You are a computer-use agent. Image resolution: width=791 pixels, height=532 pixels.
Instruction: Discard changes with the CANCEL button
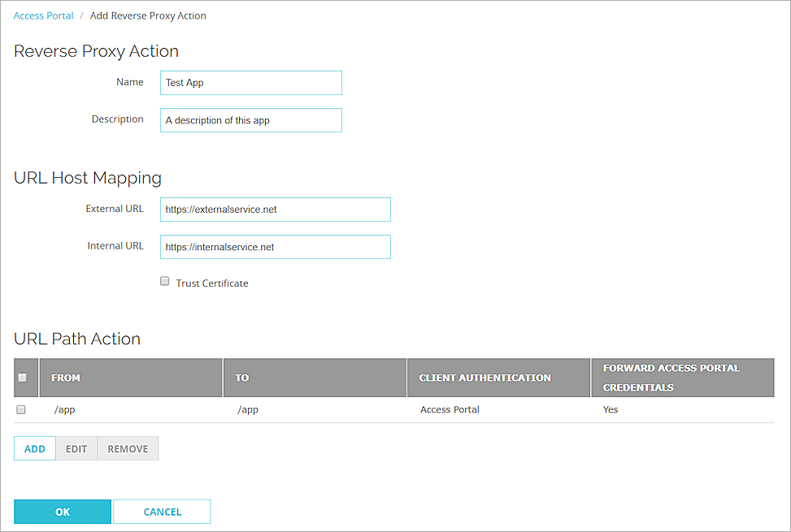(162, 512)
